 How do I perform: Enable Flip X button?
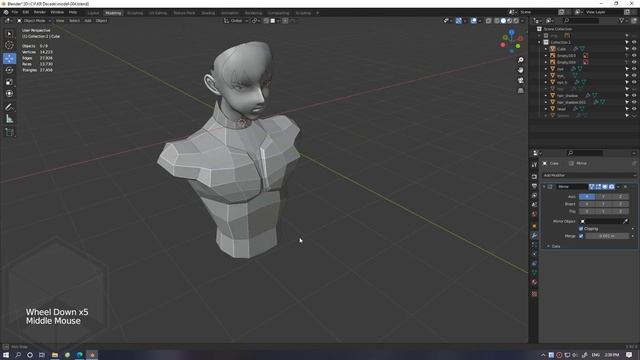(x=587, y=211)
